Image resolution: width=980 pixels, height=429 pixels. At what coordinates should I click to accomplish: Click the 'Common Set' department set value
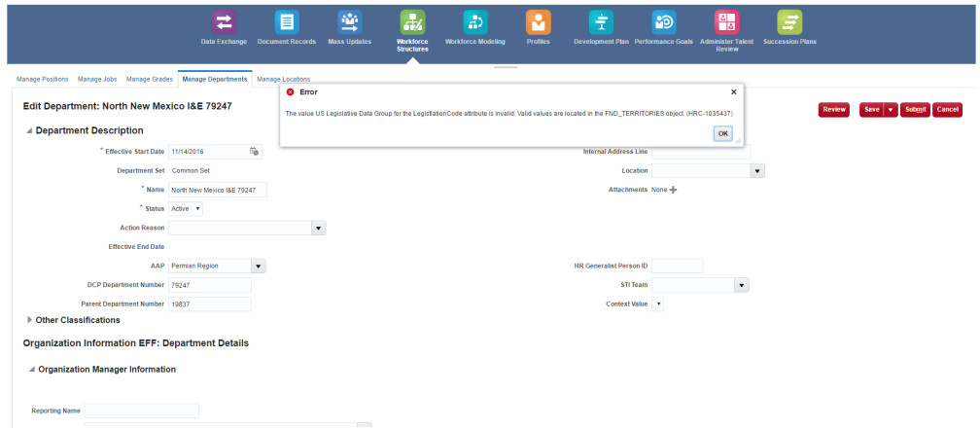(191, 170)
